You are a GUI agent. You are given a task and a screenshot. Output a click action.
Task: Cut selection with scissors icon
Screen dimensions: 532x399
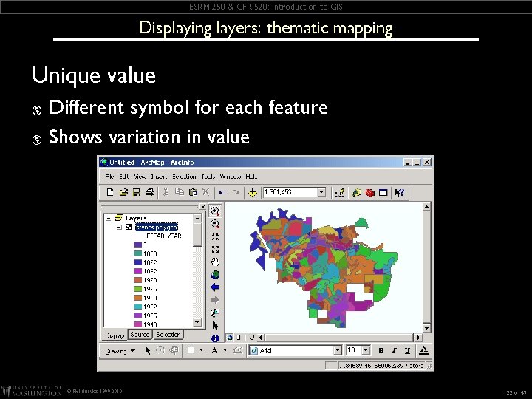point(166,192)
